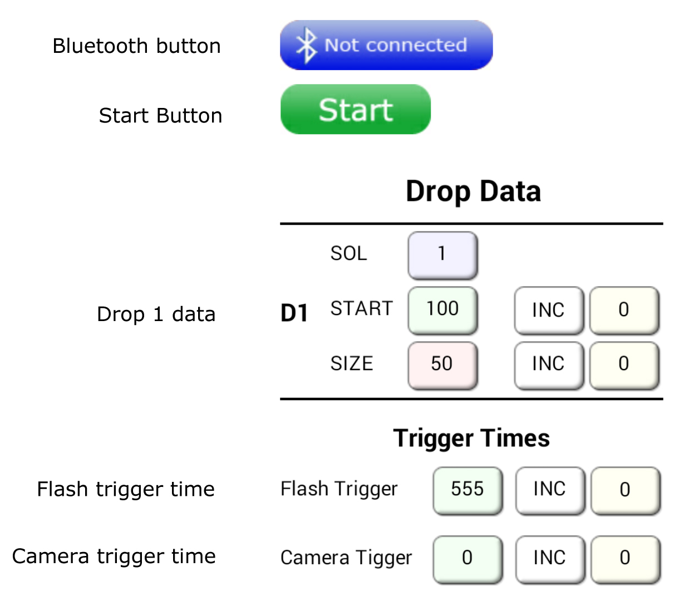Select the Camera Tigger time field
The image size is (689, 616).
coord(467,558)
